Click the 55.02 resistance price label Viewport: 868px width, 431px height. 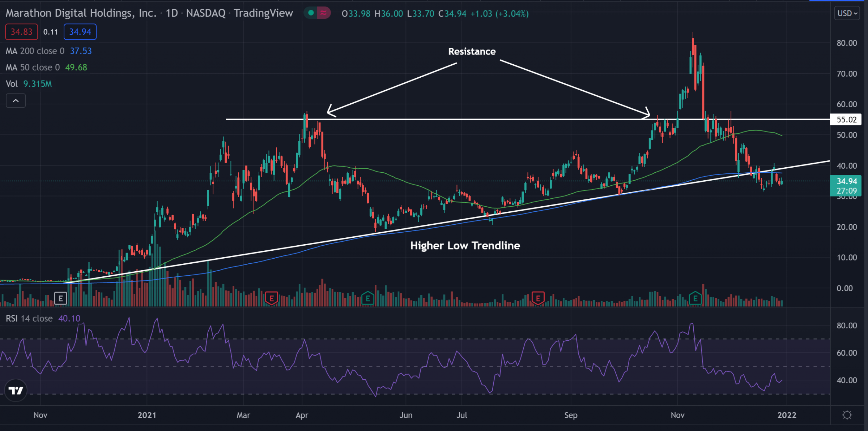[x=846, y=120]
